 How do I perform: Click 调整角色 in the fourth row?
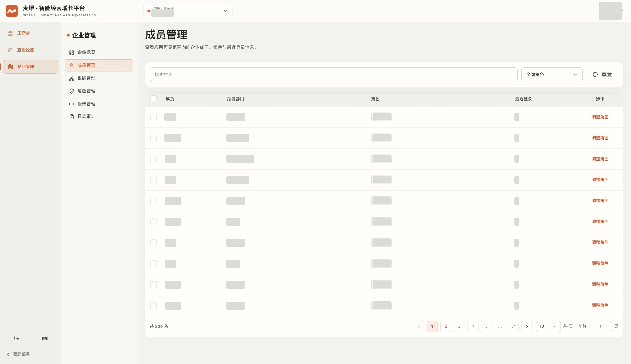(x=600, y=180)
